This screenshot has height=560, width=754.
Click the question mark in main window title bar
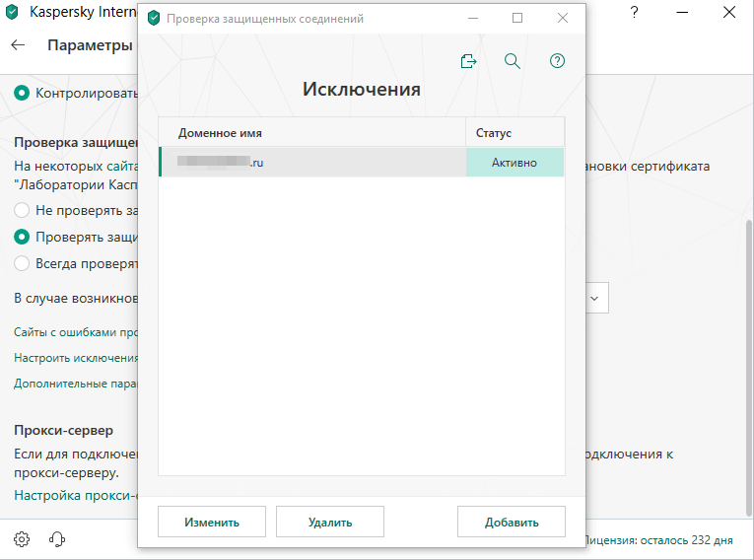(635, 12)
